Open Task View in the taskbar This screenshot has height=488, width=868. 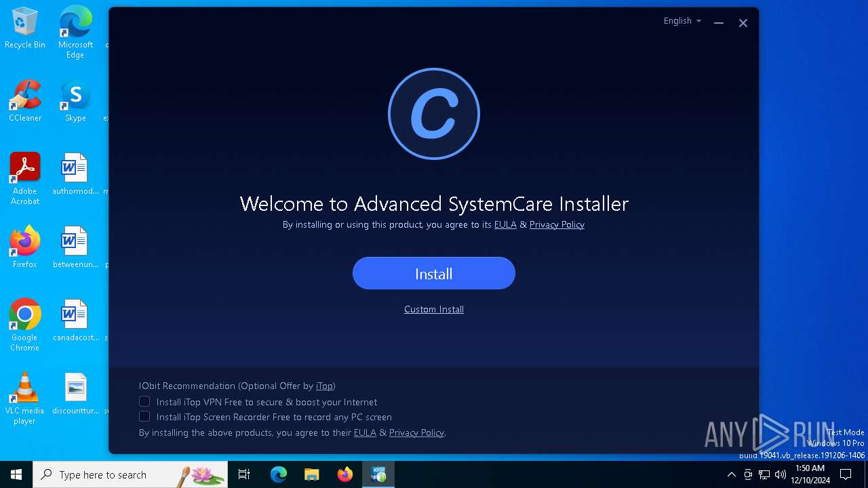244,474
